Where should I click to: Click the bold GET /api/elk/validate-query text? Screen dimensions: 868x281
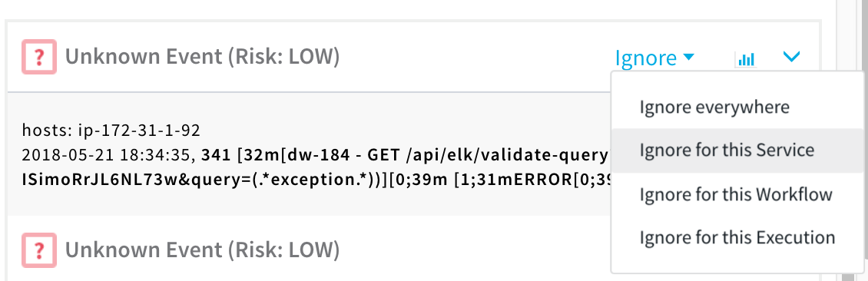point(480,156)
